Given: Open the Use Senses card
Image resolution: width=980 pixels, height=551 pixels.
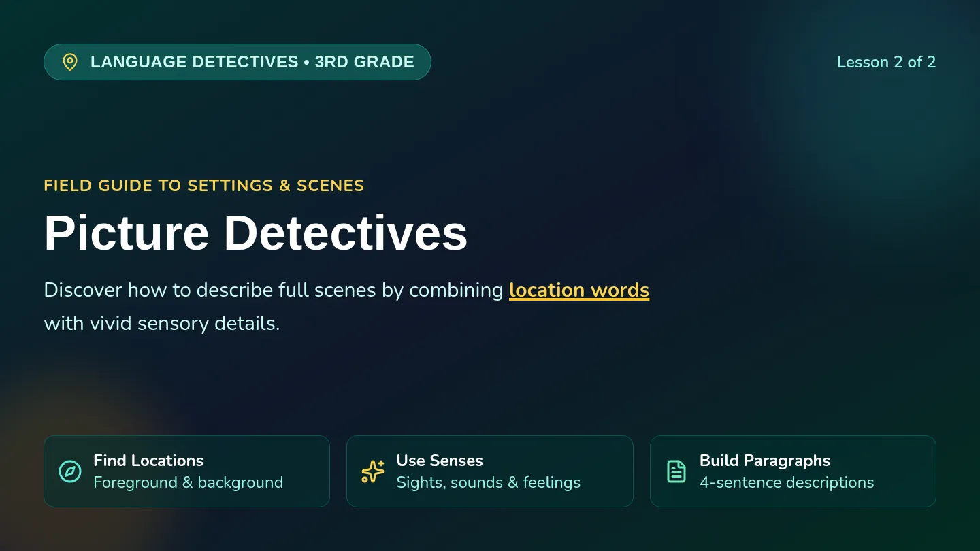Looking at the screenshot, I should [x=490, y=471].
